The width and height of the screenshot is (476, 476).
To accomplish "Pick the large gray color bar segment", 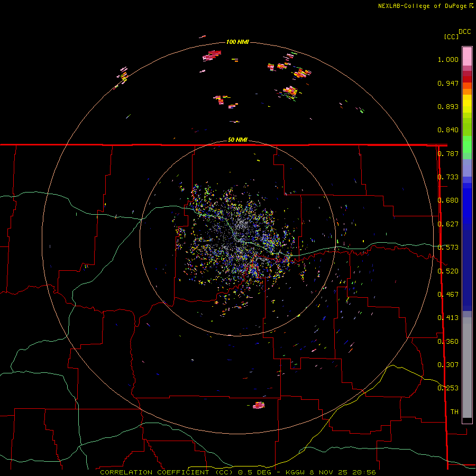I will click(467, 368).
